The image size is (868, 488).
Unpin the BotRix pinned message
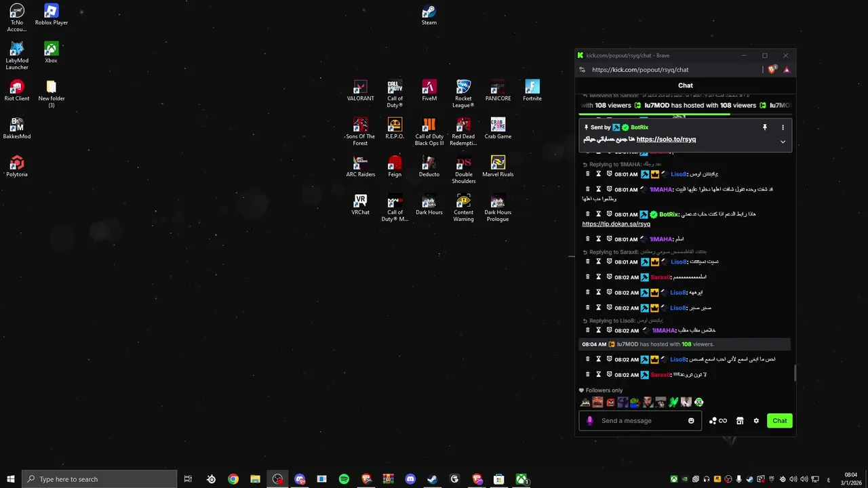point(764,127)
